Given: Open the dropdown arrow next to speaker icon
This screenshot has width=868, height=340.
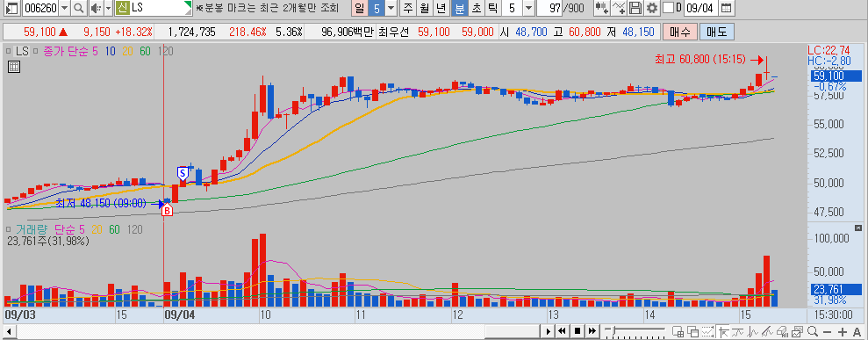Looking at the screenshot, I should [108, 8].
